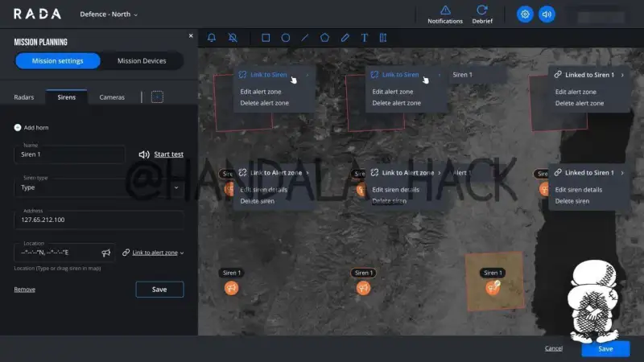The height and width of the screenshot is (362, 644).
Task: Expand the Defence - North dropdown
Action: coord(109,14)
